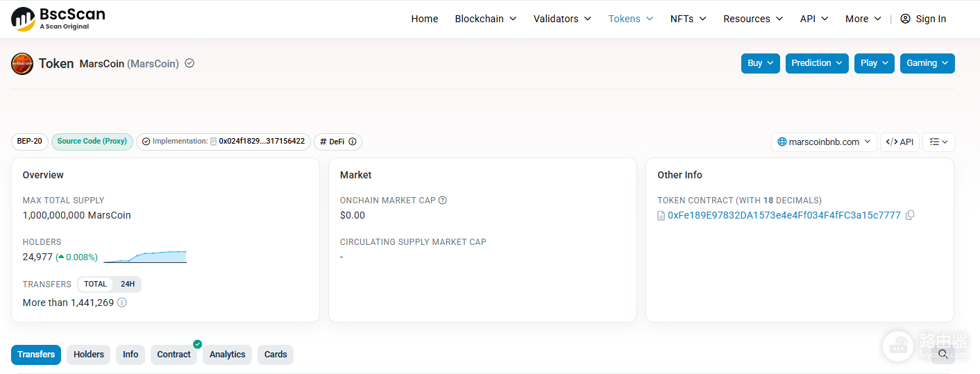
Task: Click the $0.00 onchain market cap value
Action: pyautogui.click(x=353, y=215)
